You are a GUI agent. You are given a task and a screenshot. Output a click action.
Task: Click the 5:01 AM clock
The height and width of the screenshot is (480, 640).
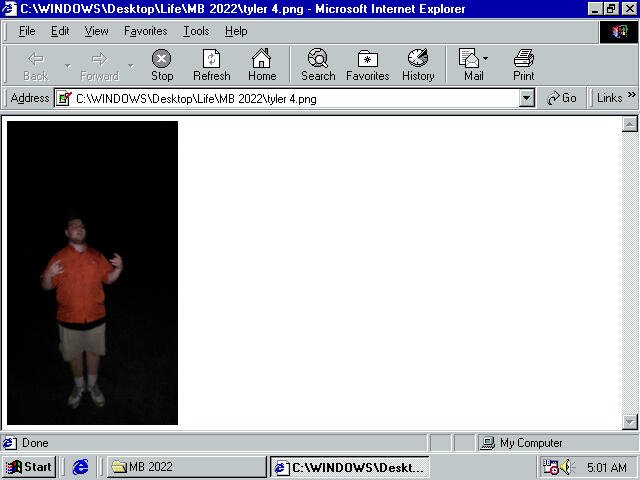(x=607, y=467)
